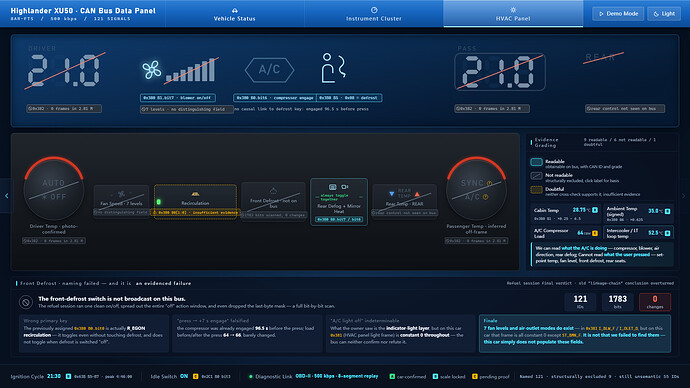This screenshot has width=690, height=388.
Task: Click the 0x380 B5 defrost CAN tag
Action: (349, 98)
